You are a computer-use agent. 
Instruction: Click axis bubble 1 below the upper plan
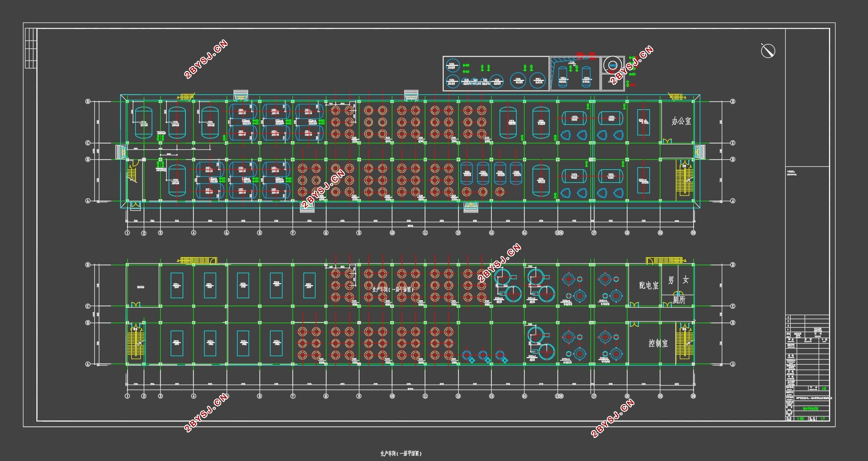coord(127,233)
